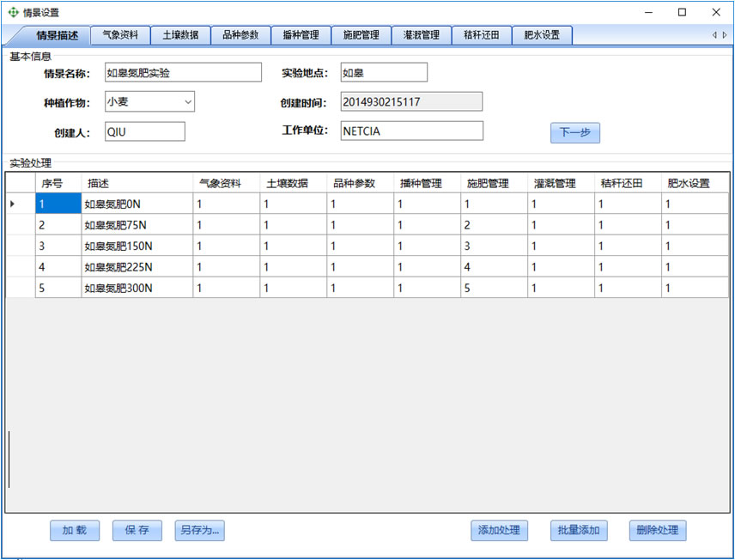Click the application icon in the title bar
Screen dimensions: 735x560
12,12
